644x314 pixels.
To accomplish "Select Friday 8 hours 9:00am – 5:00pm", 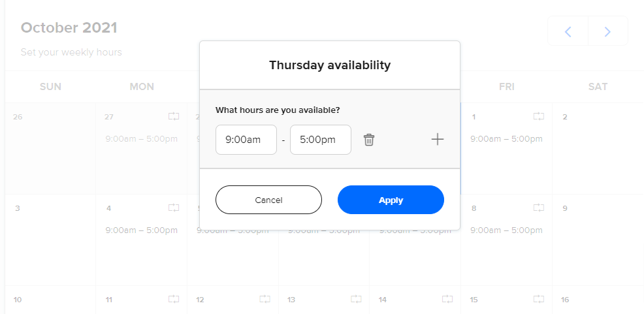I will (x=506, y=230).
